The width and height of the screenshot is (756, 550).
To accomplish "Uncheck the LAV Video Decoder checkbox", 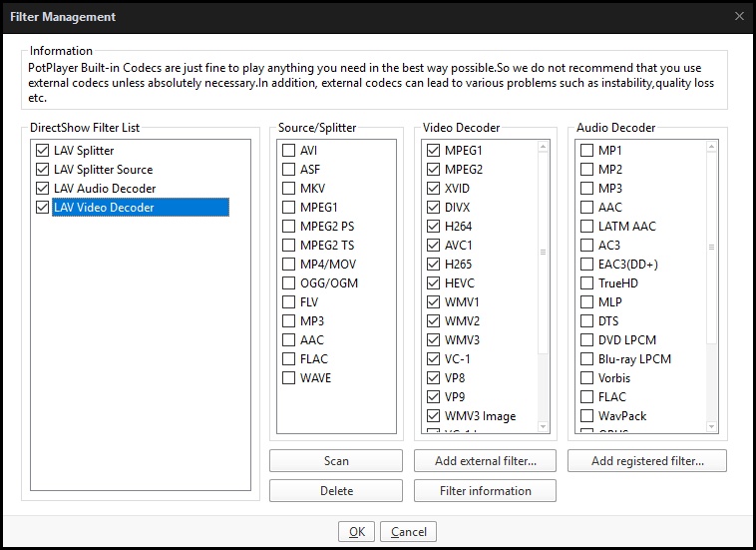I will pos(43,208).
